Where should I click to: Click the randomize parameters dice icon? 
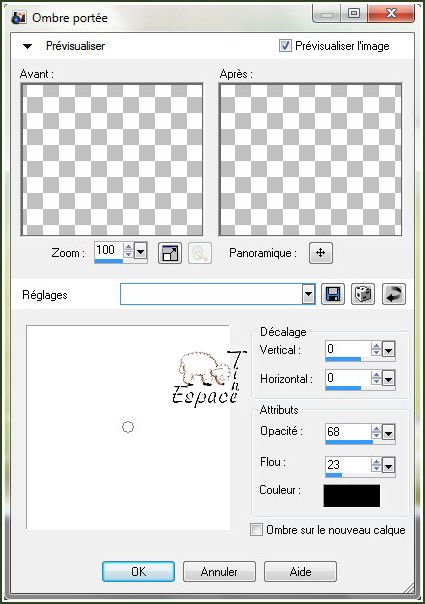click(363, 295)
